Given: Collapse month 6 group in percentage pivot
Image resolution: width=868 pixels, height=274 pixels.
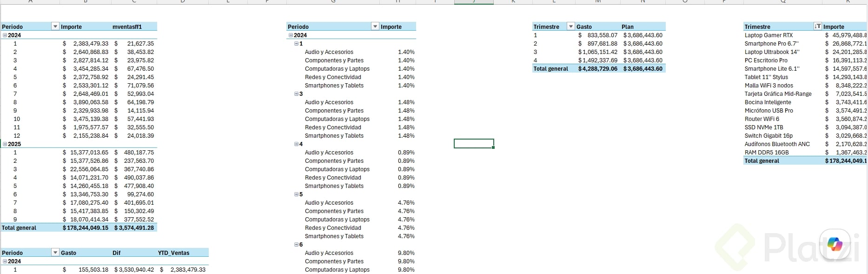Looking at the screenshot, I should click(296, 244).
